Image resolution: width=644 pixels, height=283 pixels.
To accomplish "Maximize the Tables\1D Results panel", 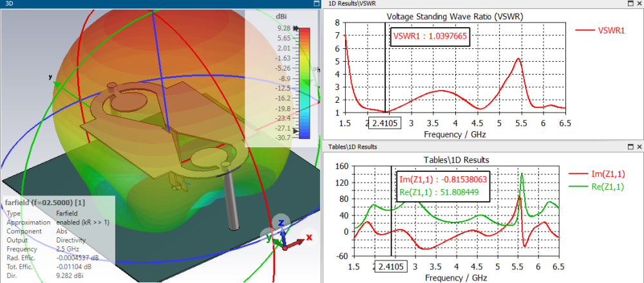I will coord(630,147).
